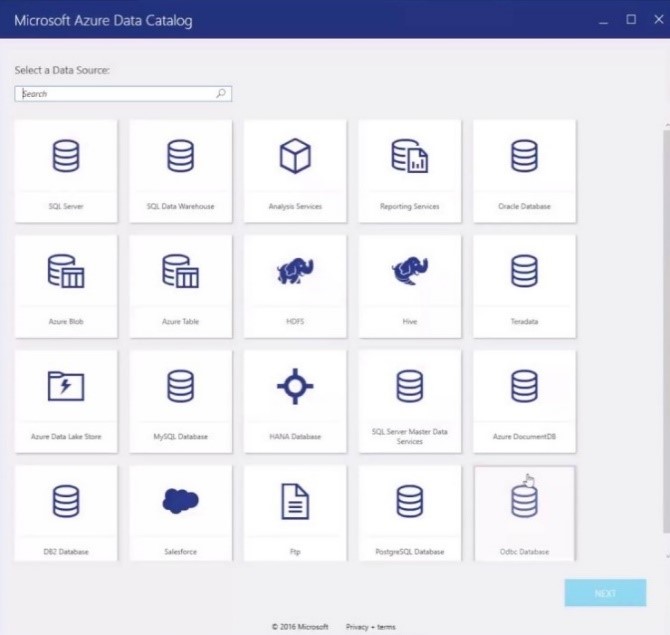670x635 pixels.
Task: Select SQL Server Master Data Services tile
Action: (410, 401)
